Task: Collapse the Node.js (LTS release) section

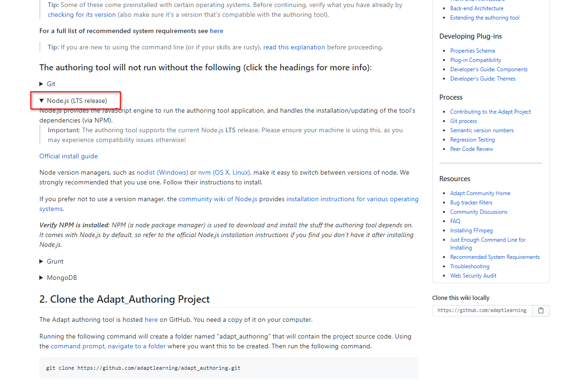Action: [74, 101]
